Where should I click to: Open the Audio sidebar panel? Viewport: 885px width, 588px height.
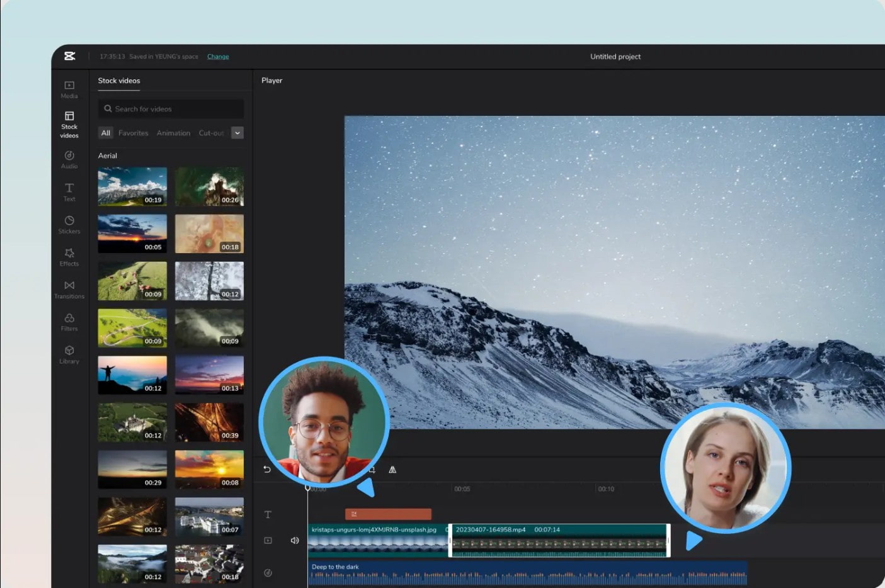pos(69,159)
